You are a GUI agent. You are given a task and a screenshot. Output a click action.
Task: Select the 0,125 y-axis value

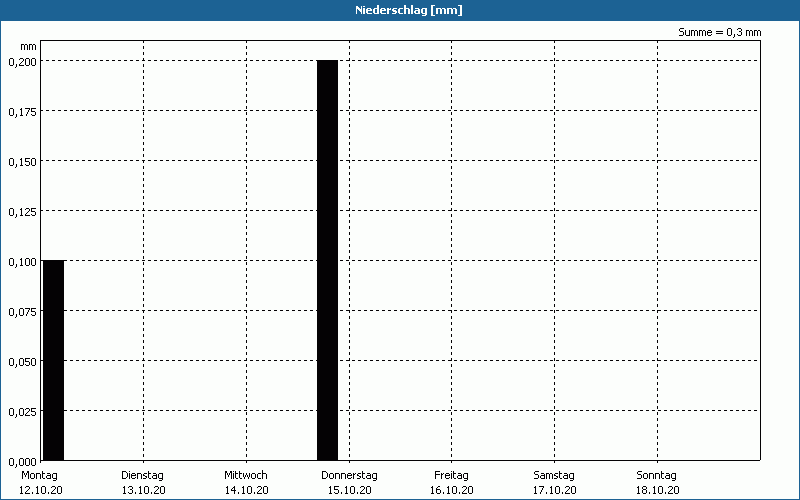click(x=22, y=211)
